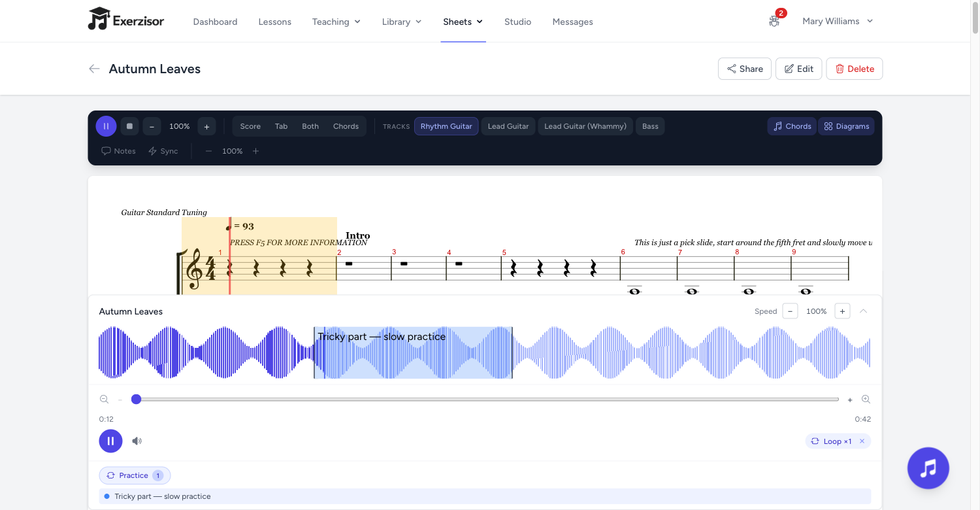Toggle chord Diagrams display
The height and width of the screenshot is (510, 980).
tap(846, 126)
